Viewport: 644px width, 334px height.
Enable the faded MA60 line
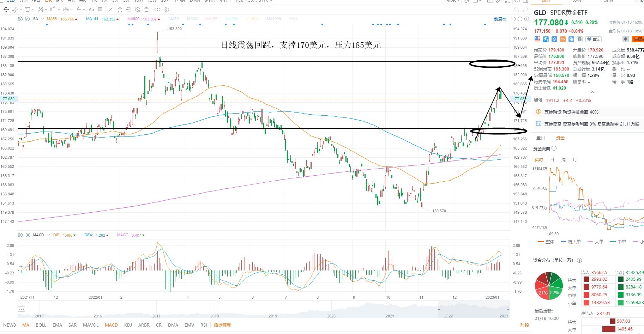pyautogui.click(x=192, y=19)
